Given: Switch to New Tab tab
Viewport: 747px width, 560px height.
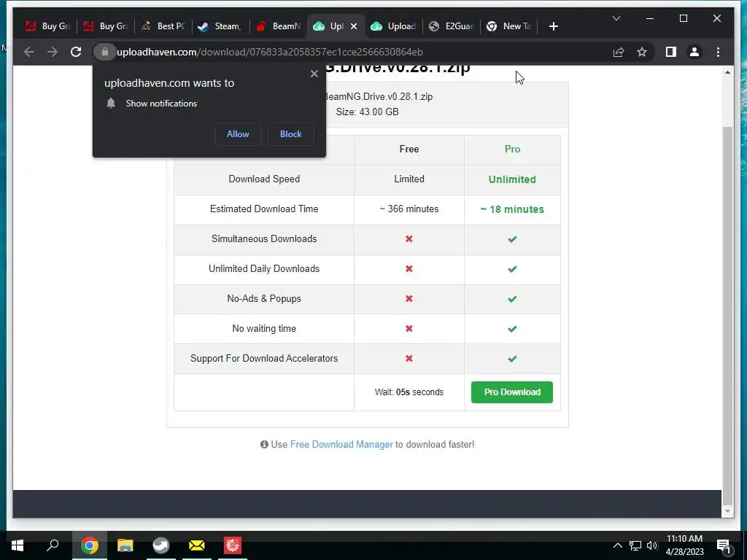Looking at the screenshot, I should [508, 26].
